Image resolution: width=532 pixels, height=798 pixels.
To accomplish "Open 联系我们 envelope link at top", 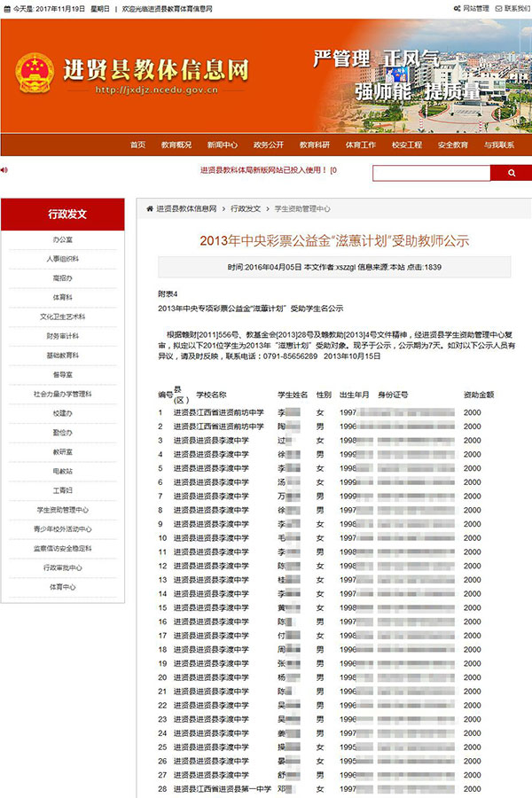I will tap(512, 8).
